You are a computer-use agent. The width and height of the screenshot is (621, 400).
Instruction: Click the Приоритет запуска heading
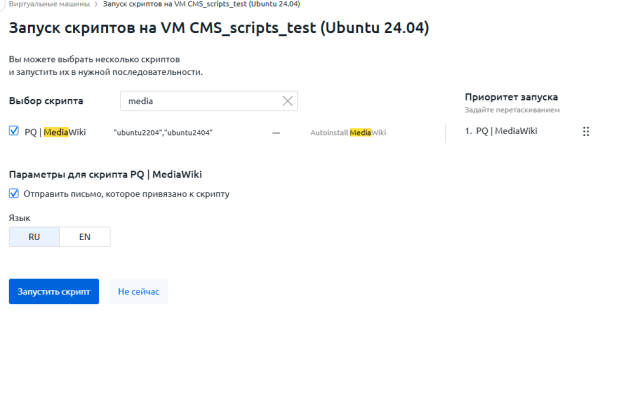(x=511, y=97)
